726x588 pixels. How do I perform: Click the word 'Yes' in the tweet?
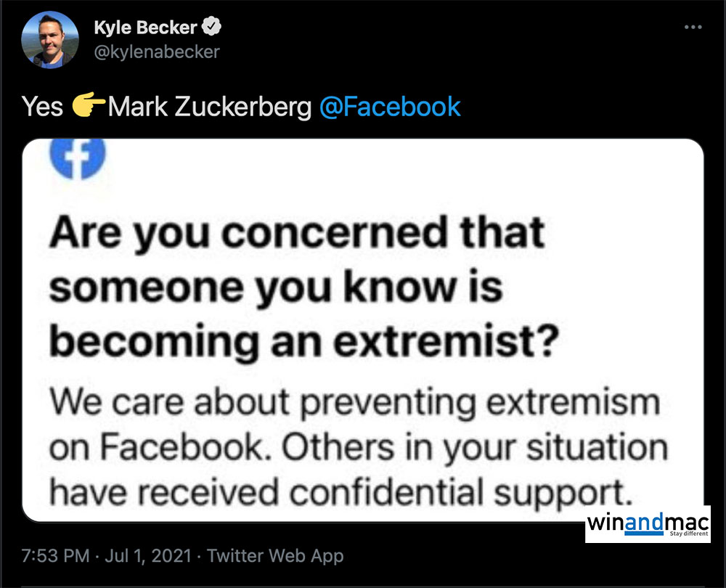click(x=43, y=107)
